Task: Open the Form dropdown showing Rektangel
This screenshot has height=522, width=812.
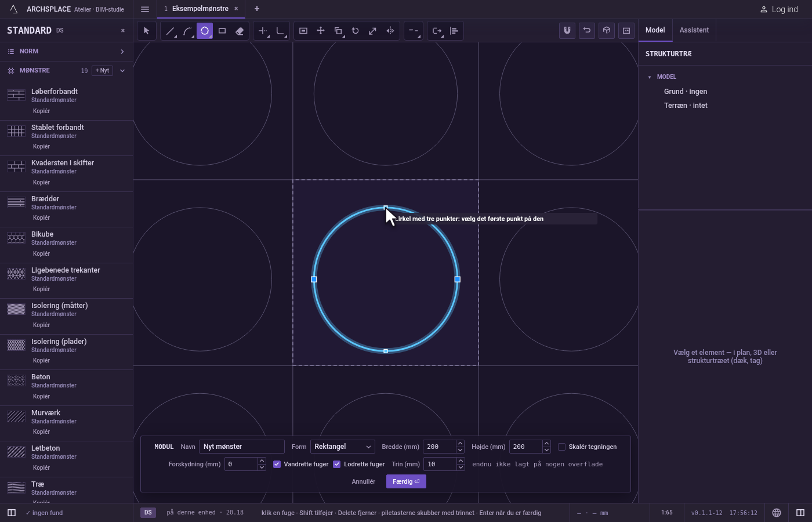Action: tap(343, 447)
